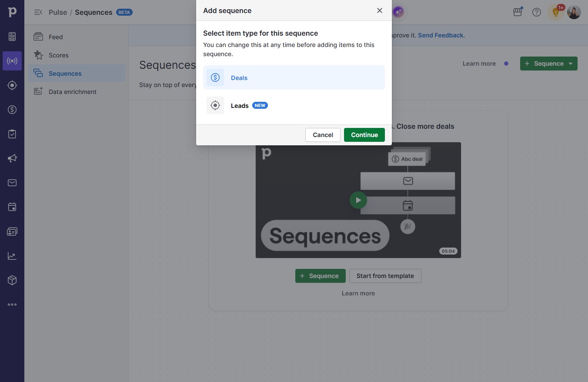Image resolution: width=588 pixels, height=382 pixels.
Task: Open the top-right Sequence dropdown button
Action: point(549,64)
